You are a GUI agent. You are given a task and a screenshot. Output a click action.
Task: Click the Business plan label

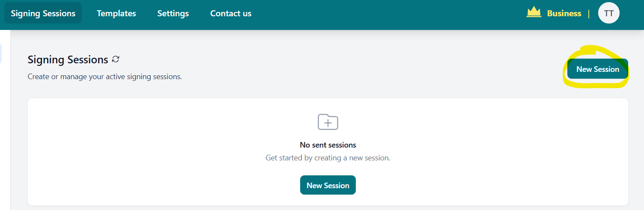coord(564,13)
